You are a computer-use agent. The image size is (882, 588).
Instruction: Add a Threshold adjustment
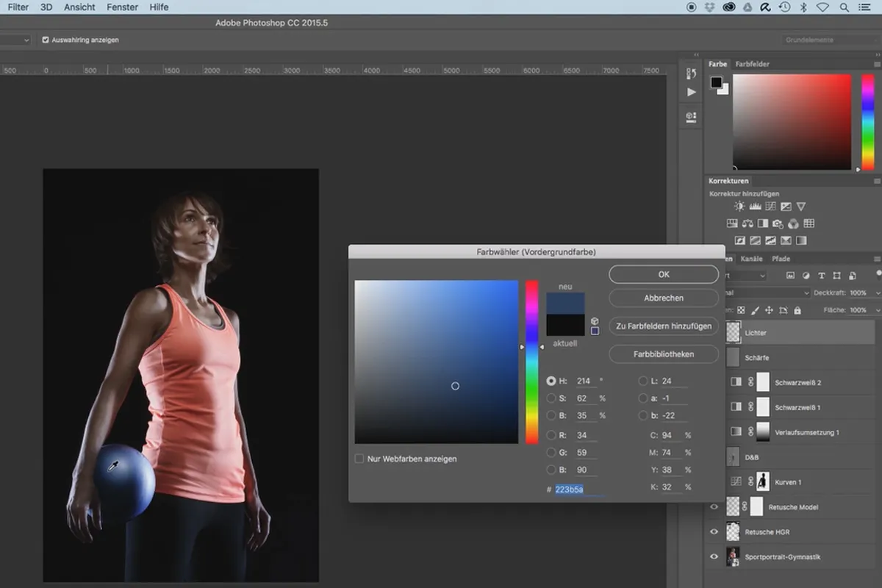pos(770,240)
